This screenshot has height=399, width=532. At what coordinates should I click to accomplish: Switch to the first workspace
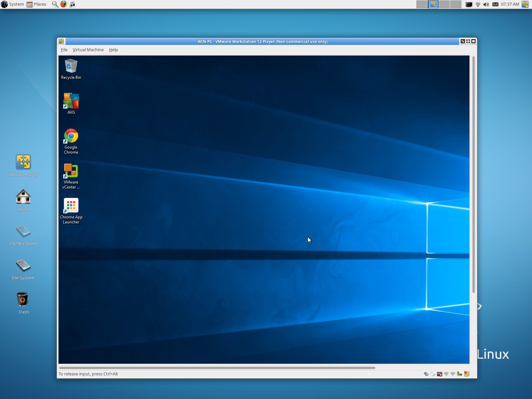click(422, 4)
